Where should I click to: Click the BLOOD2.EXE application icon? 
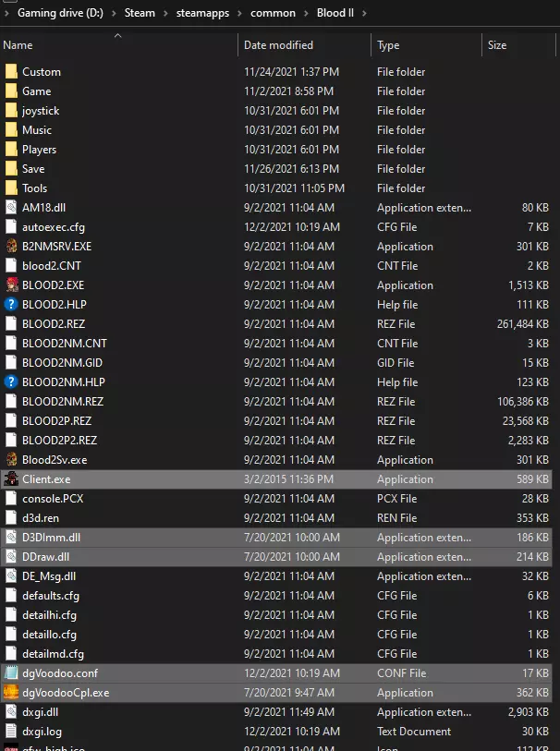pyautogui.click(x=11, y=285)
